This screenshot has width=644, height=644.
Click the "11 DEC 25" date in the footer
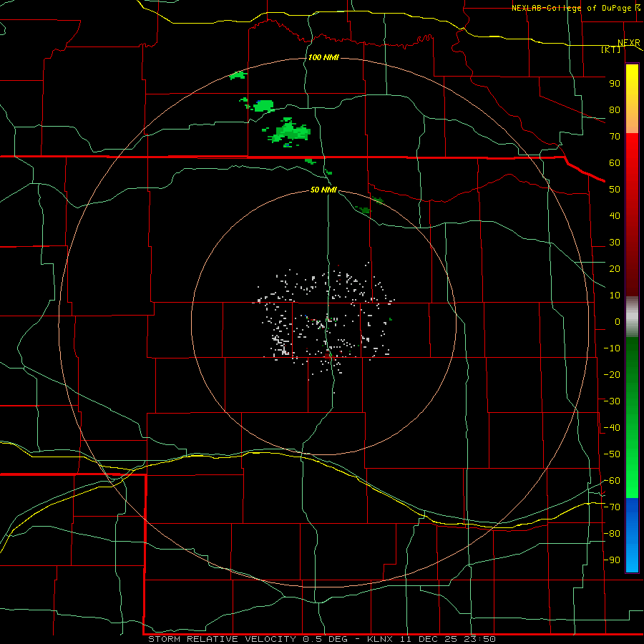428,639
